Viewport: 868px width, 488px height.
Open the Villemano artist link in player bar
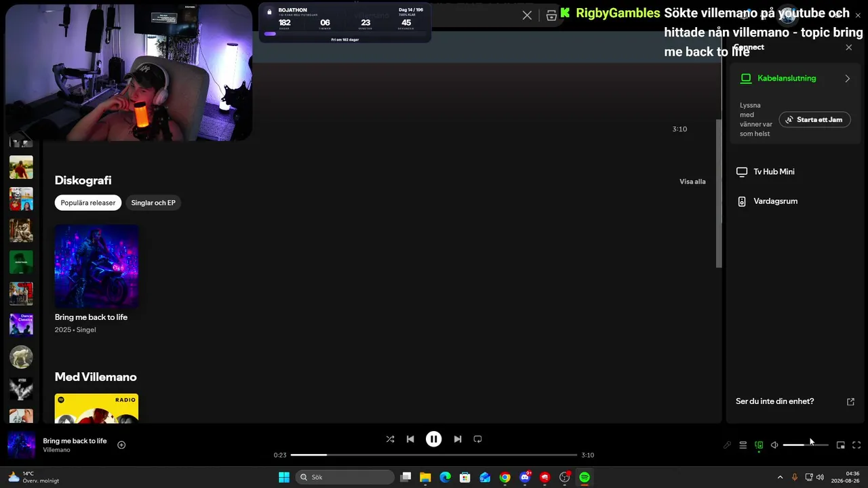pyautogui.click(x=56, y=450)
